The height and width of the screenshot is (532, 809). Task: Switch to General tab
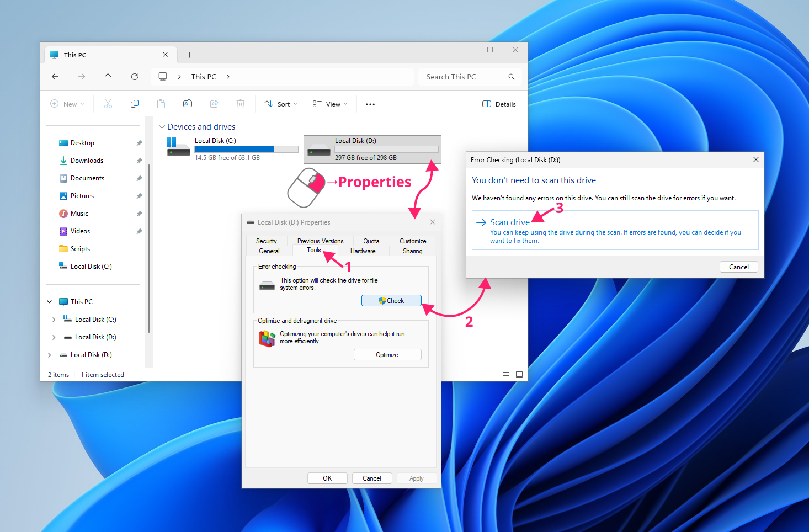click(269, 251)
